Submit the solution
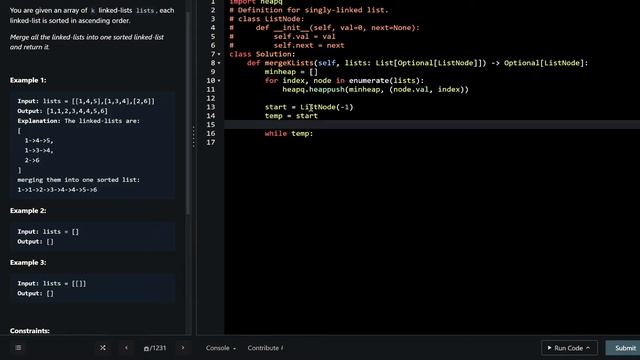640x360 pixels. click(624, 348)
